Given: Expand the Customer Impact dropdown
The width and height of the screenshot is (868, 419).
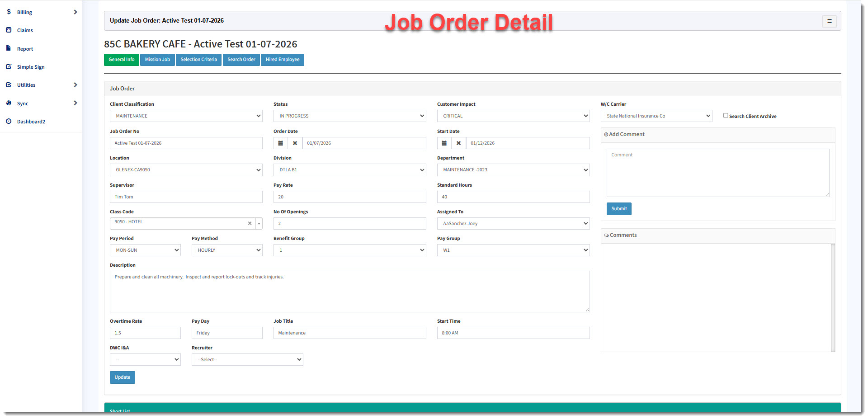Looking at the screenshot, I should 513,116.
